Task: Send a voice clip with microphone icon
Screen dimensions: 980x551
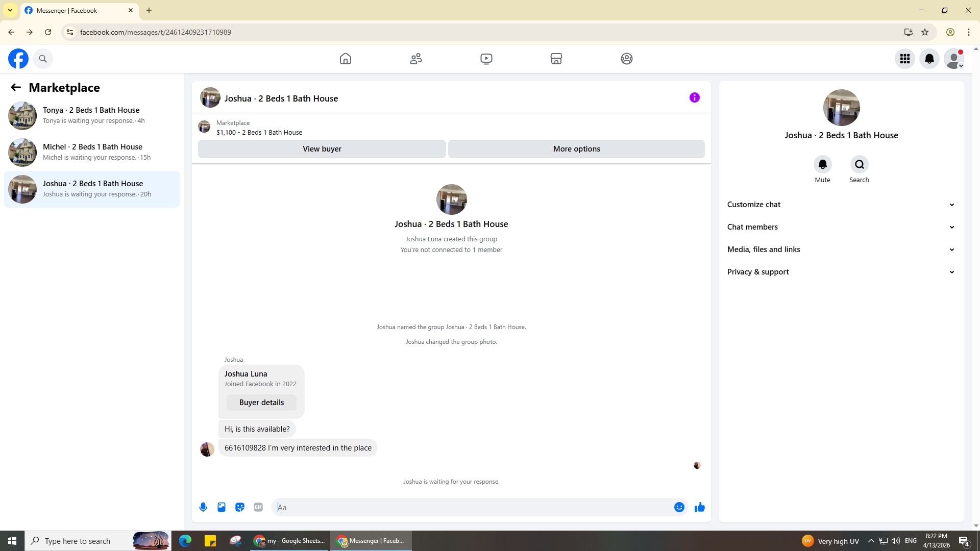Action: tap(203, 507)
